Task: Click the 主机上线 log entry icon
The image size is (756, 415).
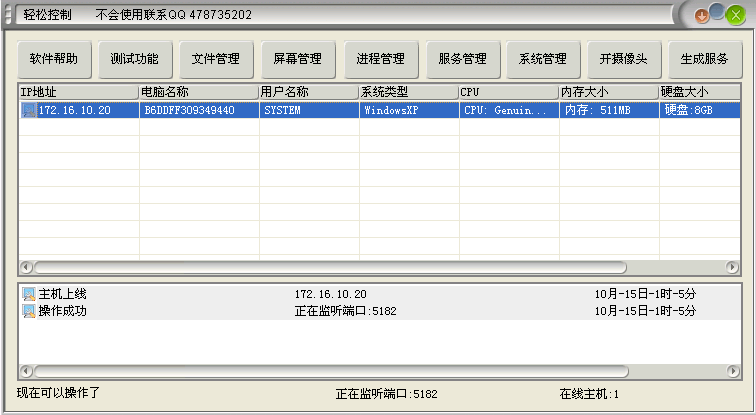Action: point(29,294)
